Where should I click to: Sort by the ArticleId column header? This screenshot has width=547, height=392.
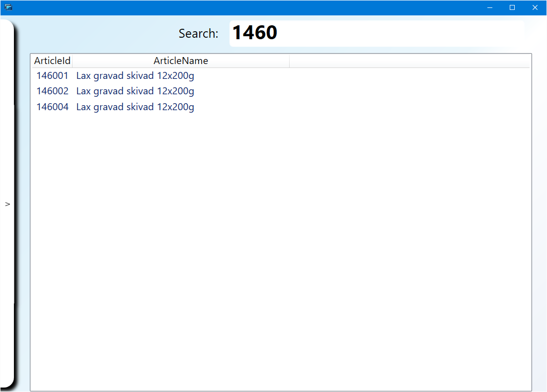pyautogui.click(x=52, y=61)
